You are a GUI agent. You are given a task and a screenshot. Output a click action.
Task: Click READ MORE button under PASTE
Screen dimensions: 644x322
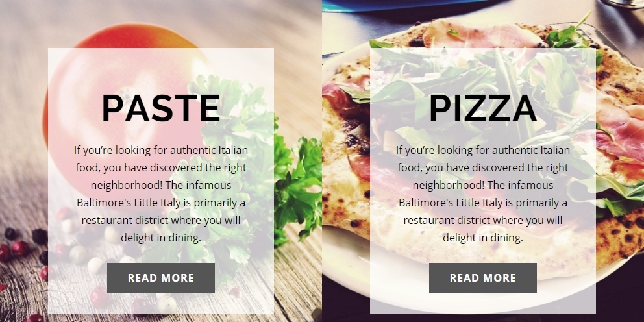(160, 278)
